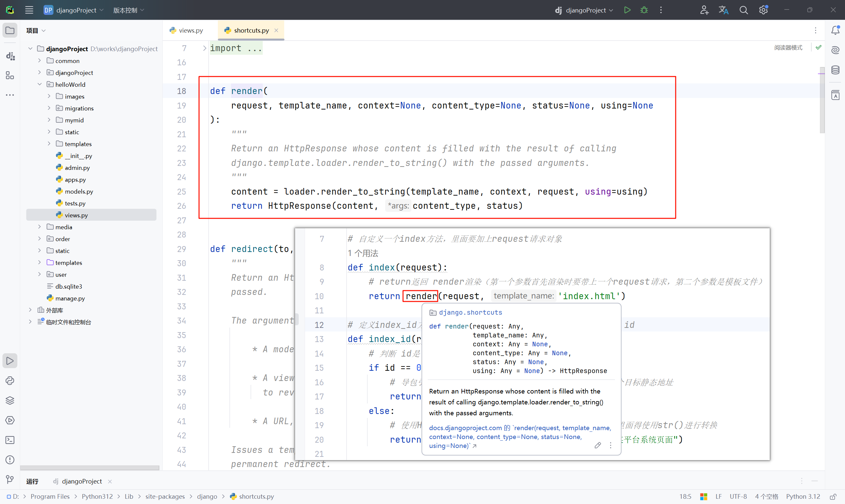
Task: Click the translate icon in title bar
Action: click(x=723, y=10)
